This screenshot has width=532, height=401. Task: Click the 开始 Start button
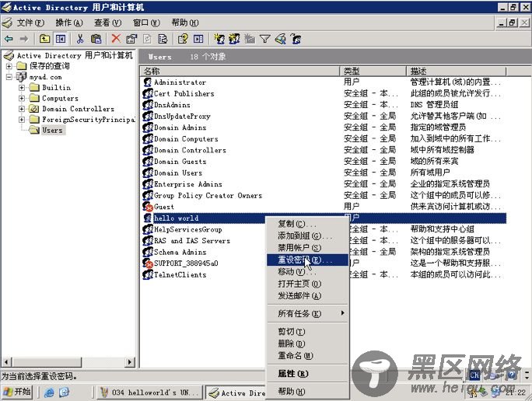[17, 392]
